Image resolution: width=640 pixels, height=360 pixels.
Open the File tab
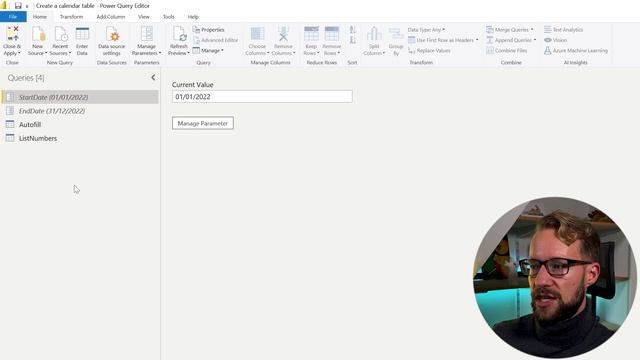pos(13,17)
